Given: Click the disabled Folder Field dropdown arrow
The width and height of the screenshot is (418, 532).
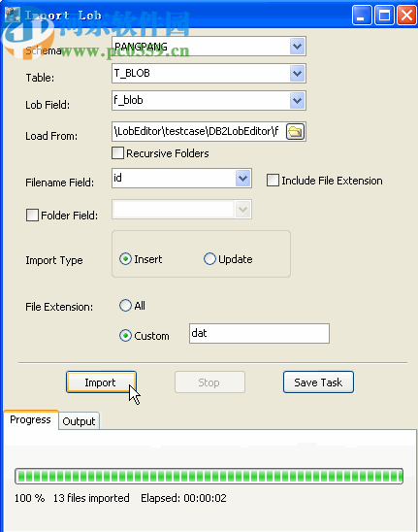Looking at the screenshot, I should coord(242,210).
